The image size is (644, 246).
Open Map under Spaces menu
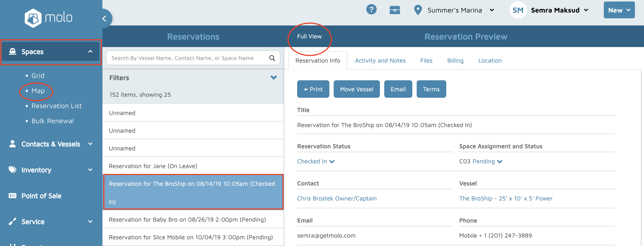pos(38,91)
